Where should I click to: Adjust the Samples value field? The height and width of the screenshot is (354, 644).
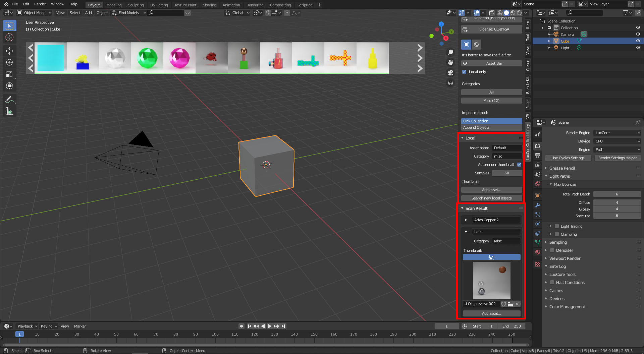[x=506, y=173]
